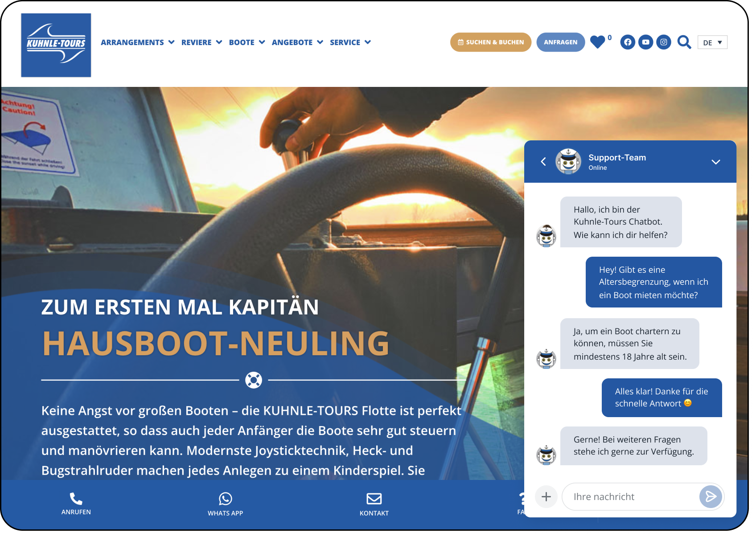Expand the Arrangements menu
Viewport: 756px width, 537px height.
point(137,42)
